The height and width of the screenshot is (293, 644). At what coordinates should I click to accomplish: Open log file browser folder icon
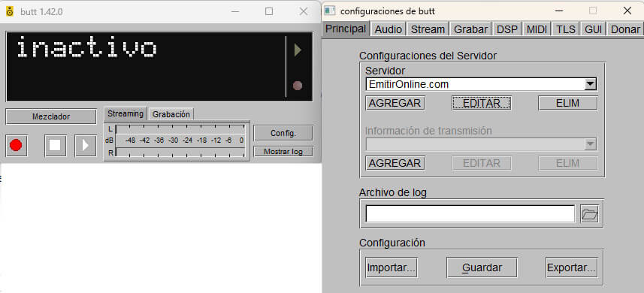pyautogui.click(x=589, y=214)
